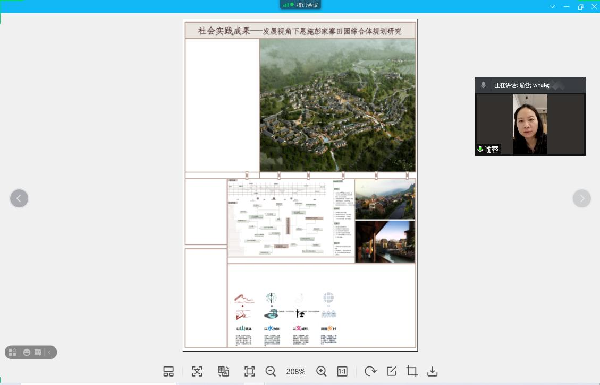Screen dimensions: 600x385
Task: Click the poster title heading
Action: pos(300,31)
